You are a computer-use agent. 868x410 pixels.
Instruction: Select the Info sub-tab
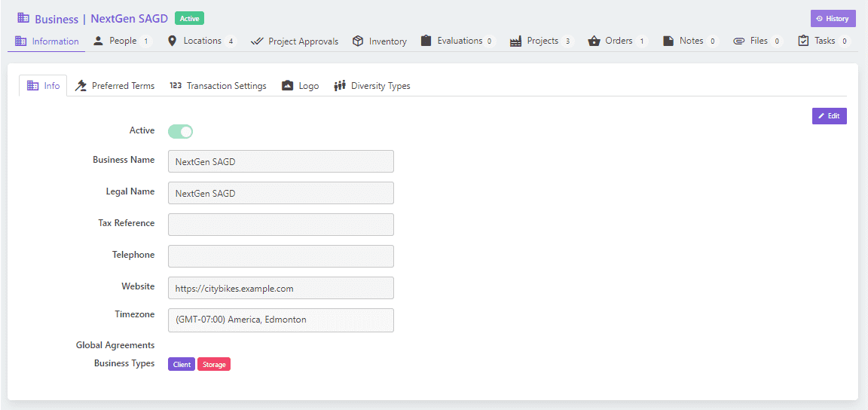coord(43,86)
